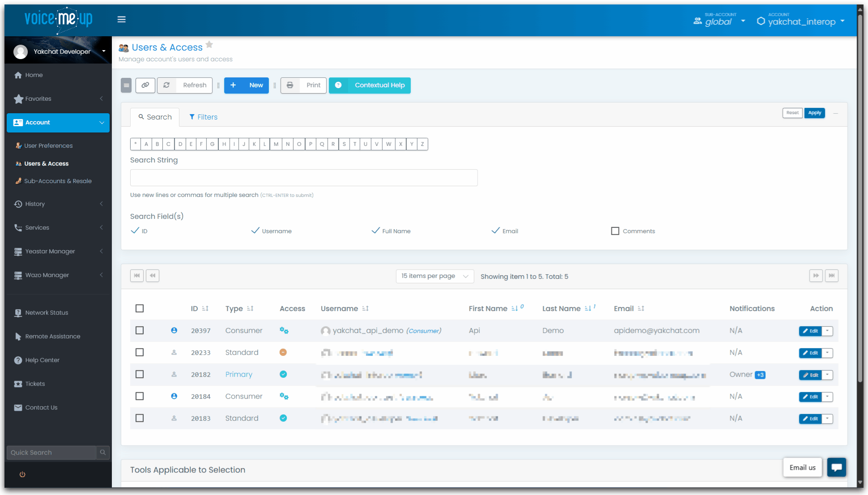Open Sub-Accounts & Resale in sidebar
Image resolution: width=868 pixels, height=495 pixels.
pyautogui.click(x=58, y=181)
